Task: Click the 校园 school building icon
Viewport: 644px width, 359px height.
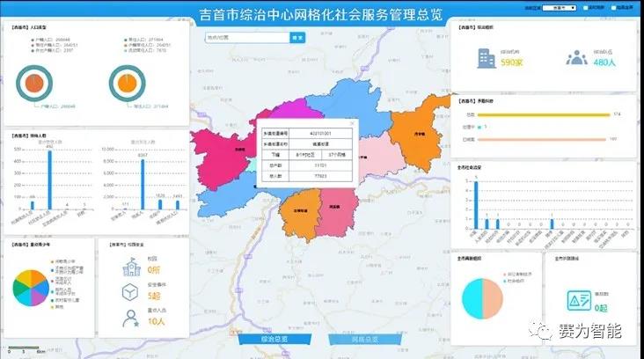Action: (x=130, y=265)
